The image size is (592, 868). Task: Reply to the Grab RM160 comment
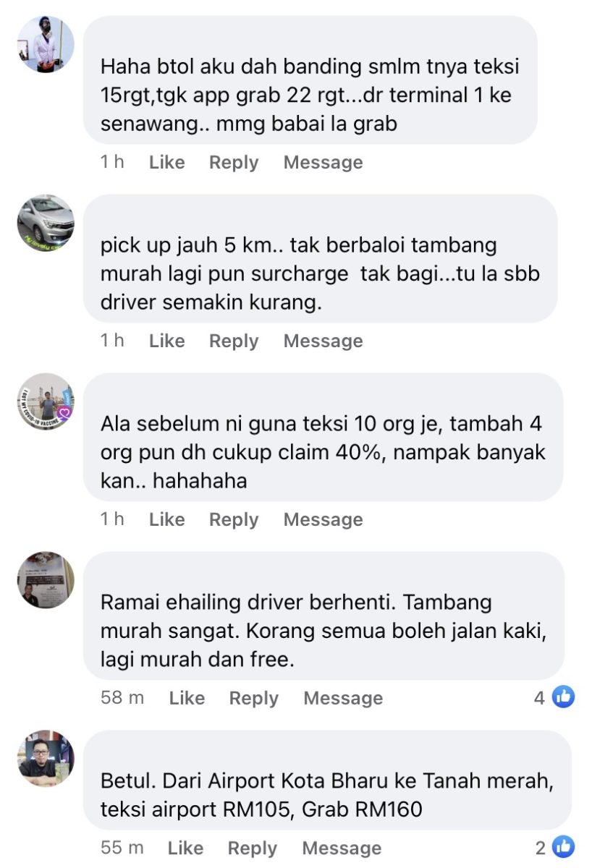[253, 848]
